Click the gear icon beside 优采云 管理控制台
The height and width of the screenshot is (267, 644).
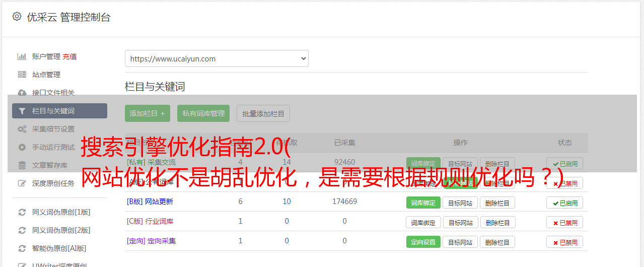(17, 17)
